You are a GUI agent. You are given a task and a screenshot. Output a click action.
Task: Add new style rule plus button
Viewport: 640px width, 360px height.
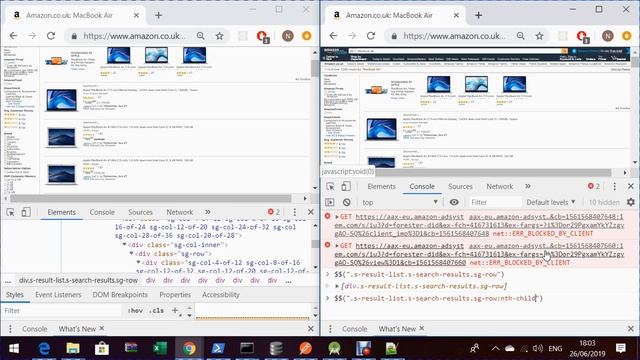click(x=175, y=311)
